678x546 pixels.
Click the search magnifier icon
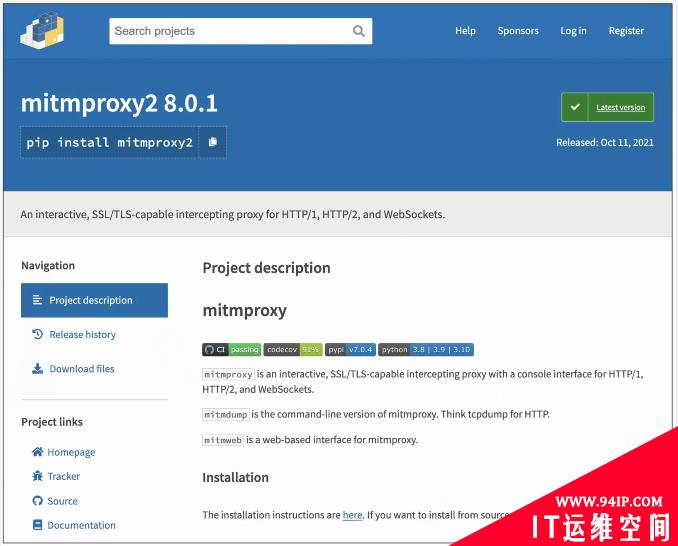[x=358, y=31]
